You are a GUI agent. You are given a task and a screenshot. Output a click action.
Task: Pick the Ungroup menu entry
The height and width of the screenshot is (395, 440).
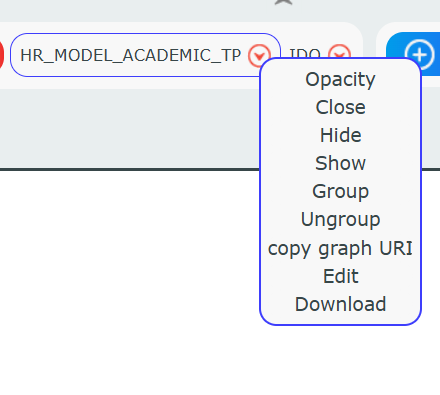[340, 220]
